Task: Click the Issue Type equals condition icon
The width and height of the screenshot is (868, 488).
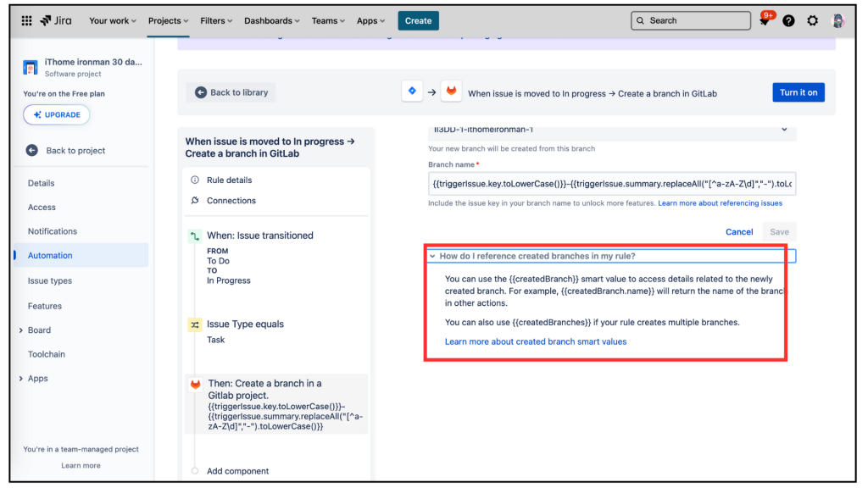Action: [195, 324]
